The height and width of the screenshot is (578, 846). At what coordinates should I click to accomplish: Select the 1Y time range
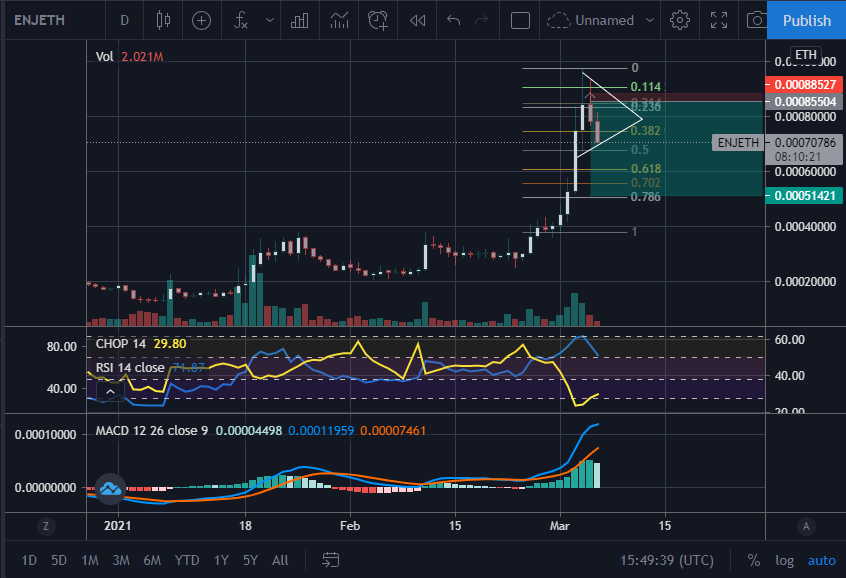[x=221, y=560]
